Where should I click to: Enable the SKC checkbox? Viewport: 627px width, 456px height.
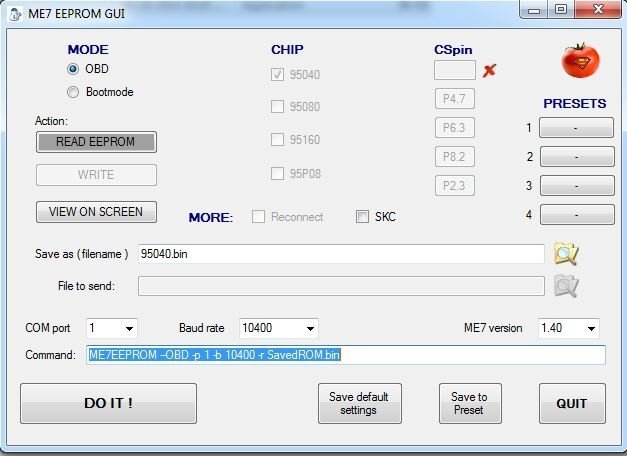tap(363, 217)
